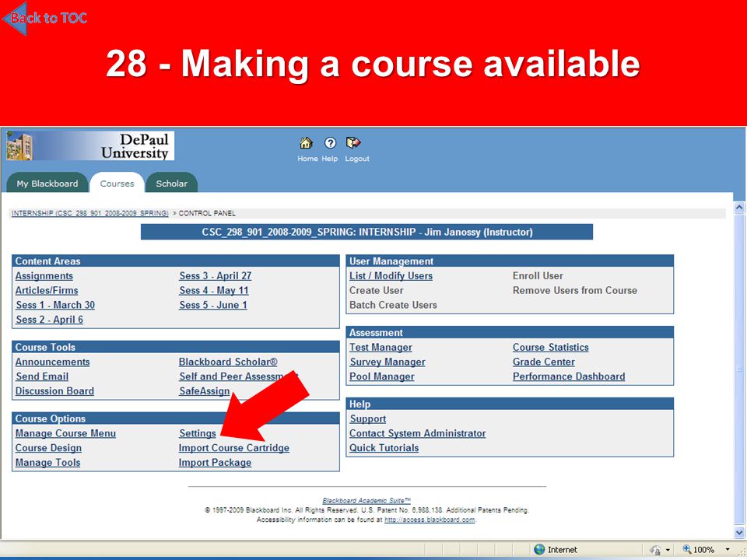Select the Courses tab

(117, 184)
